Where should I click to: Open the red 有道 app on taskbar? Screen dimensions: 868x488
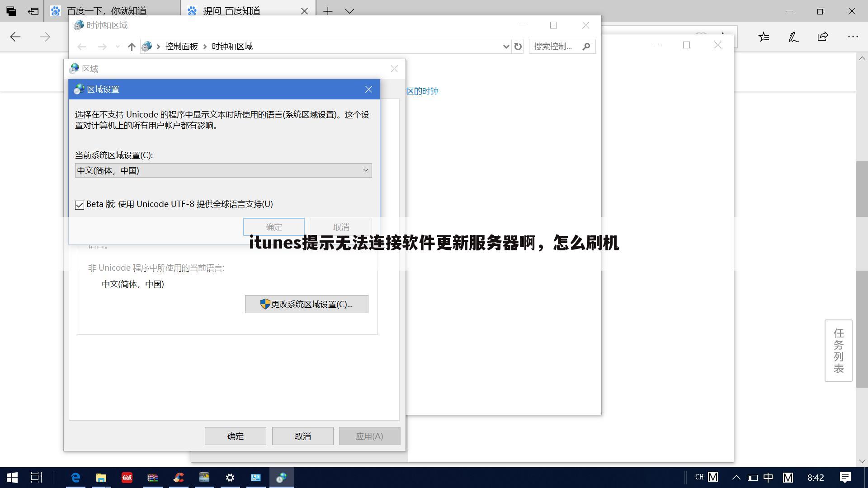point(127,477)
